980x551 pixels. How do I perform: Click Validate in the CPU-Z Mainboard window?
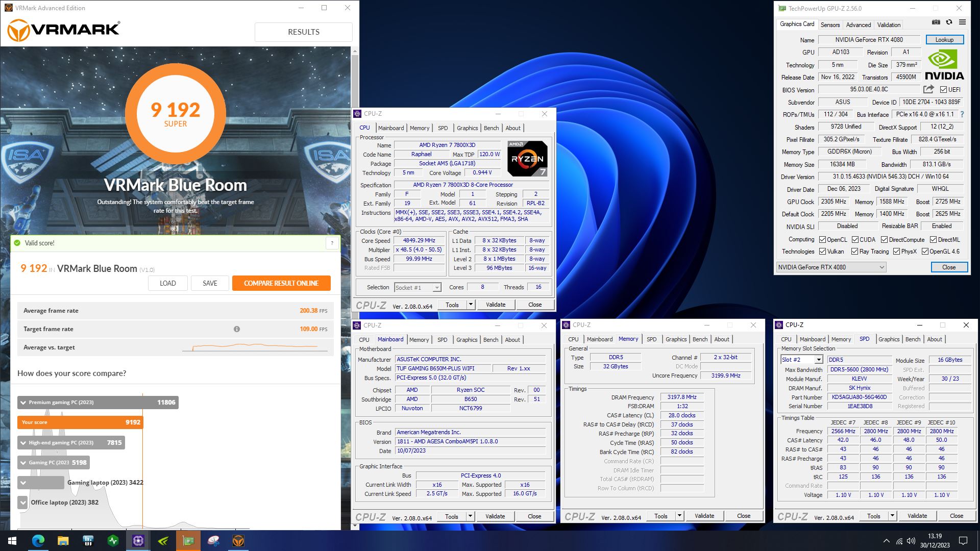point(495,516)
